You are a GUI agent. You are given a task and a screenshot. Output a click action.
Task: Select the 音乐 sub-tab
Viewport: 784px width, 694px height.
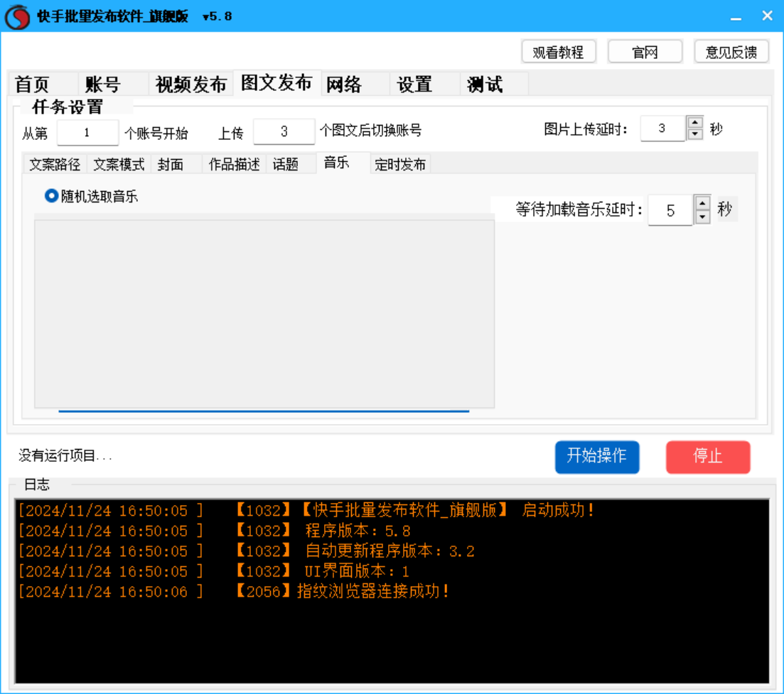(343, 163)
